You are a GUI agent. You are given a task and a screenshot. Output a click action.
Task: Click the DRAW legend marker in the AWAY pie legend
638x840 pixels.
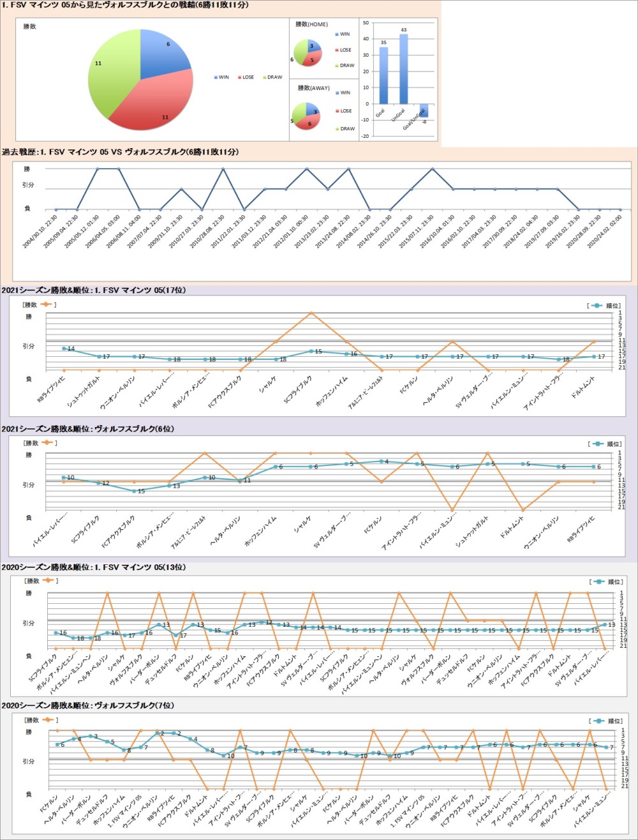click(x=336, y=129)
